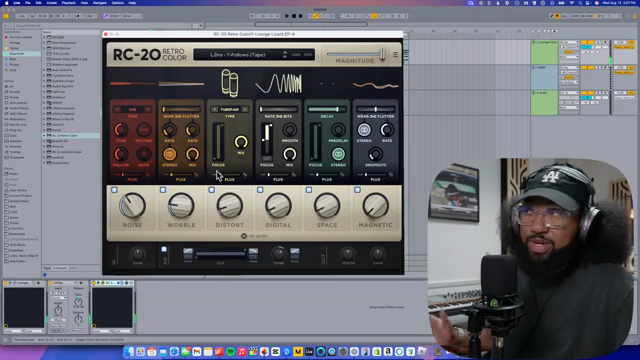Click the Flux waveform icon in Noise module
This screenshot has width=640, height=360.
pyautogui.click(x=147, y=175)
